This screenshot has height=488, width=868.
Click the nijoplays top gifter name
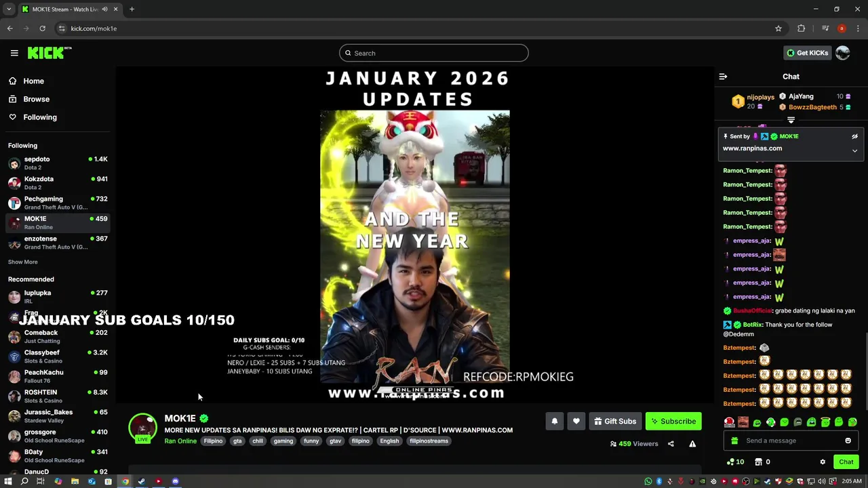760,97
